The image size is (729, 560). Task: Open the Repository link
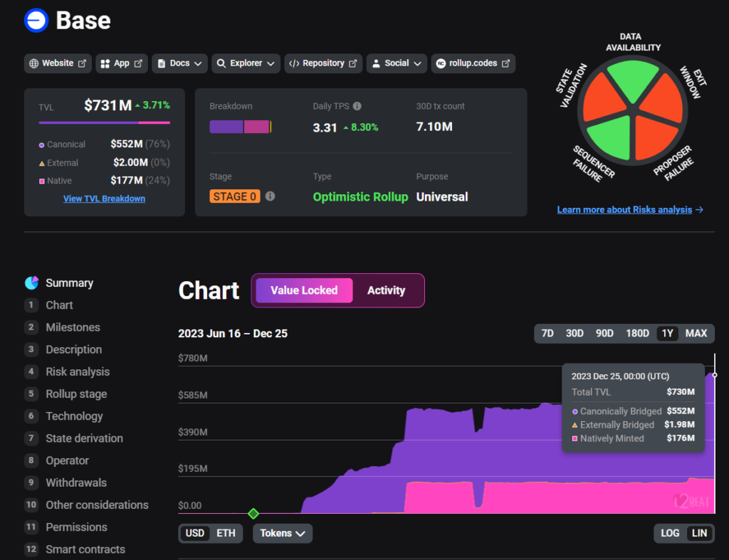[x=323, y=63]
